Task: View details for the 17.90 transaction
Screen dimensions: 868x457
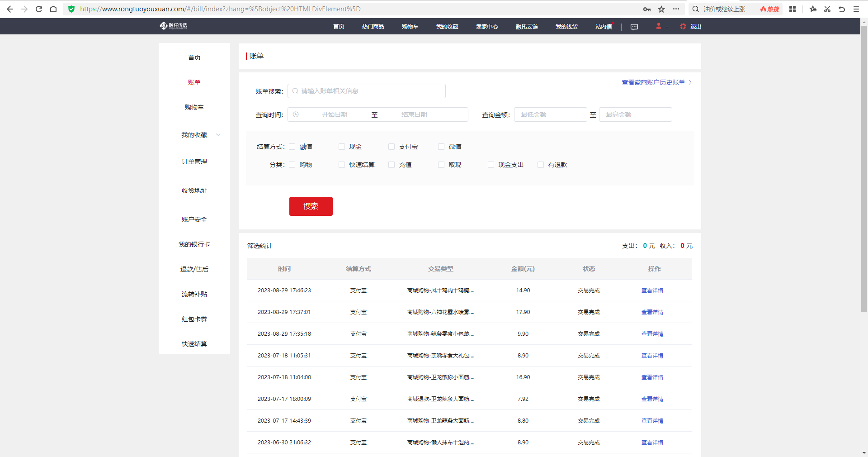Action: click(x=652, y=312)
